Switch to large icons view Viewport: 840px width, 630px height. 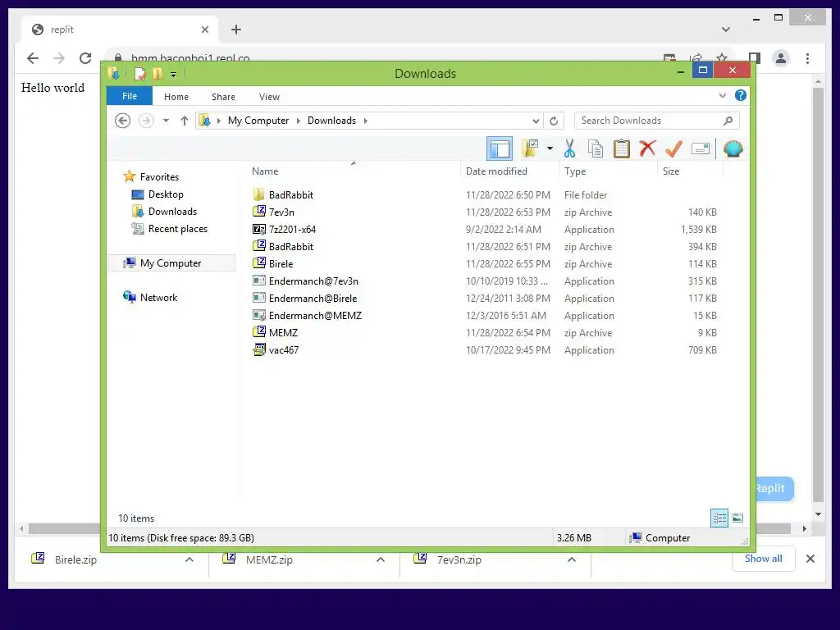[737, 518]
